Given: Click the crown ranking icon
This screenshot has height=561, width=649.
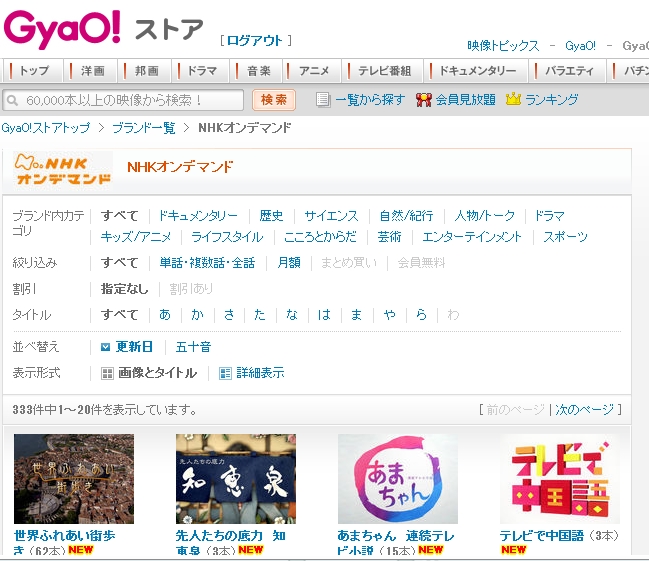Looking at the screenshot, I should click(x=514, y=100).
